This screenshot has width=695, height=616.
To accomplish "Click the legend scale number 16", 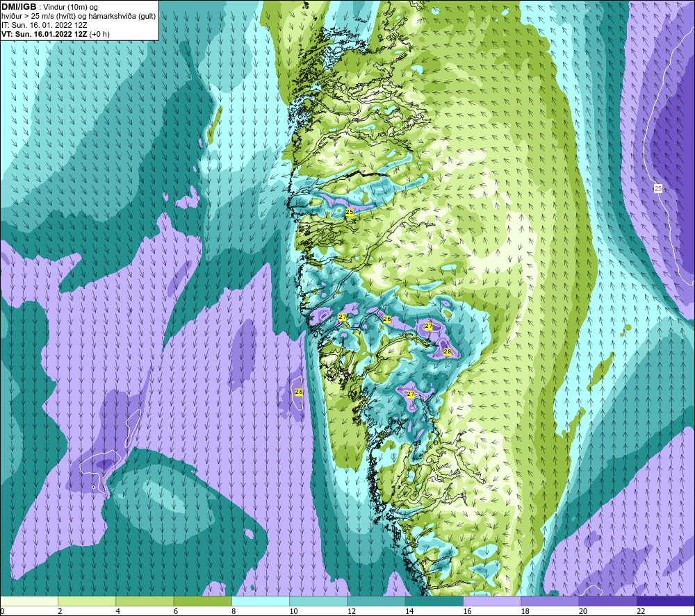I will coord(467,611).
